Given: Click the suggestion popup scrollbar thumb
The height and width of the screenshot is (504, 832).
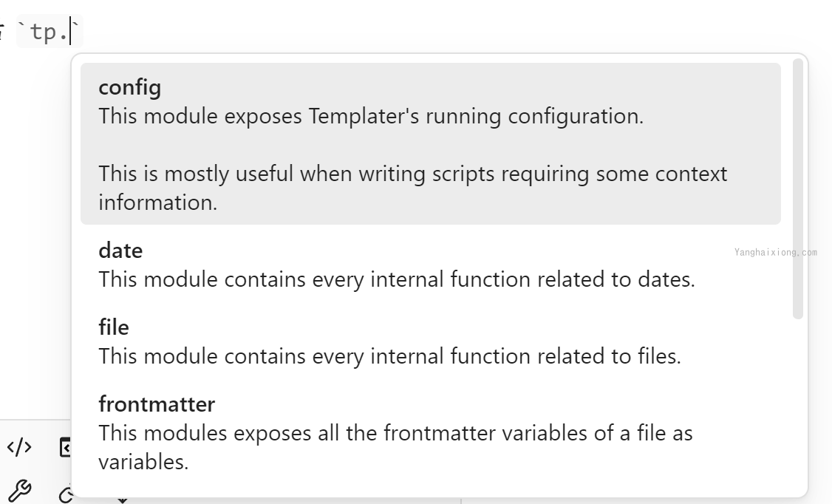Looking at the screenshot, I should (x=797, y=189).
